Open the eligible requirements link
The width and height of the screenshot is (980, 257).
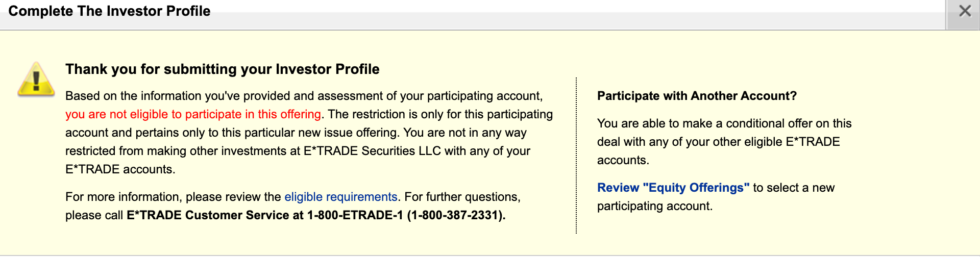tap(340, 197)
